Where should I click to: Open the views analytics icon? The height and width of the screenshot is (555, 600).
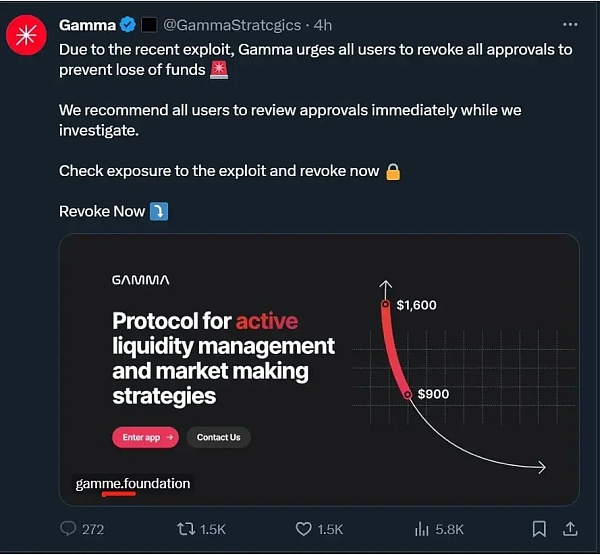[x=422, y=528]
